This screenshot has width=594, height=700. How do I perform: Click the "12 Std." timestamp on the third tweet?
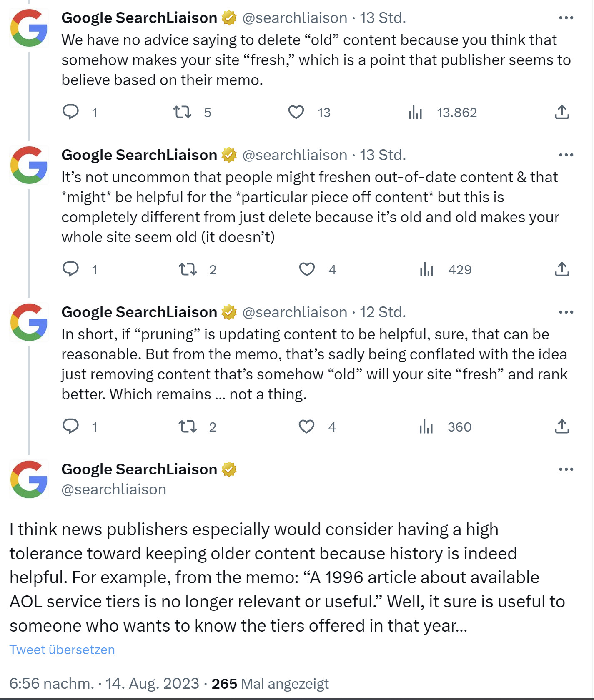point(383,311)
